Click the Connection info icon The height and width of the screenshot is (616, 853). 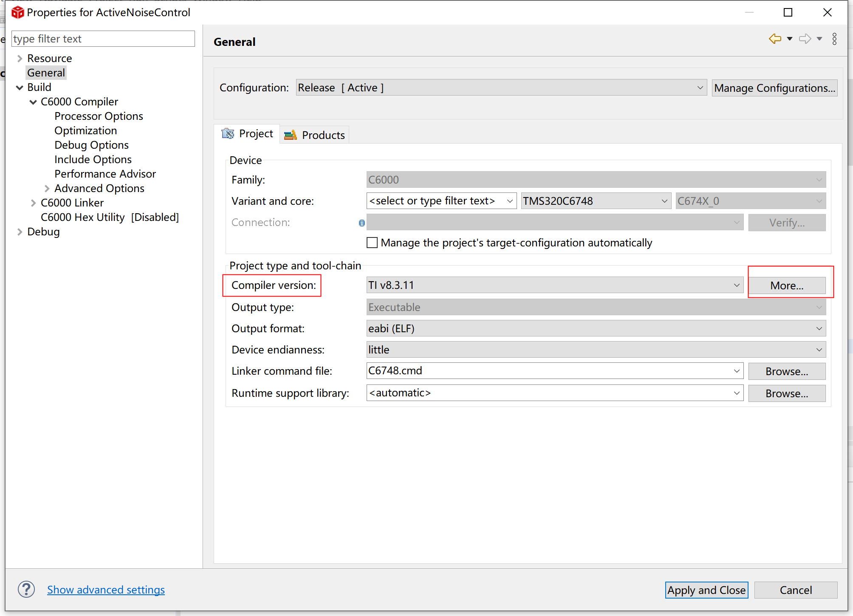click(362, 223)
